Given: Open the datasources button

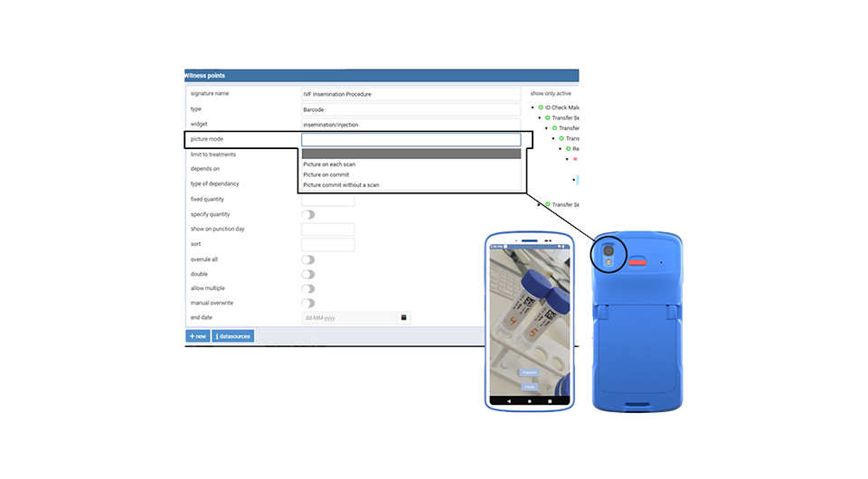Looking at the screenshot, I should (233, 336).
